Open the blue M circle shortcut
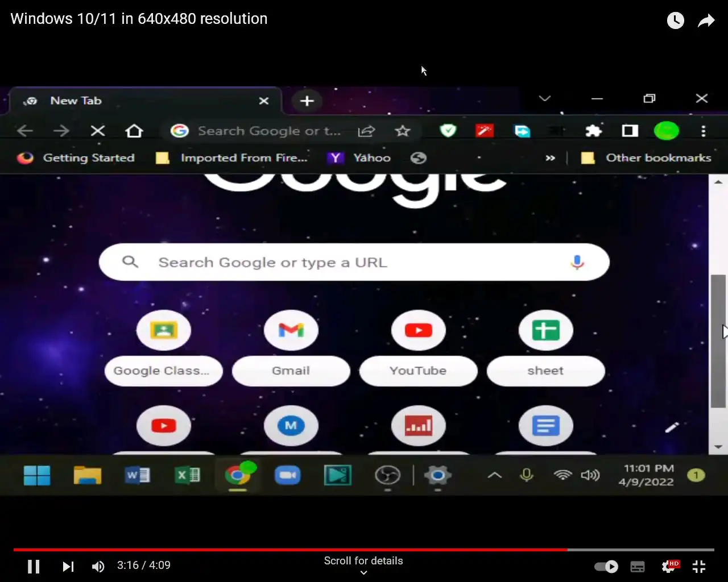The width and height of the screenshot is (728, 582). (291, 426)
